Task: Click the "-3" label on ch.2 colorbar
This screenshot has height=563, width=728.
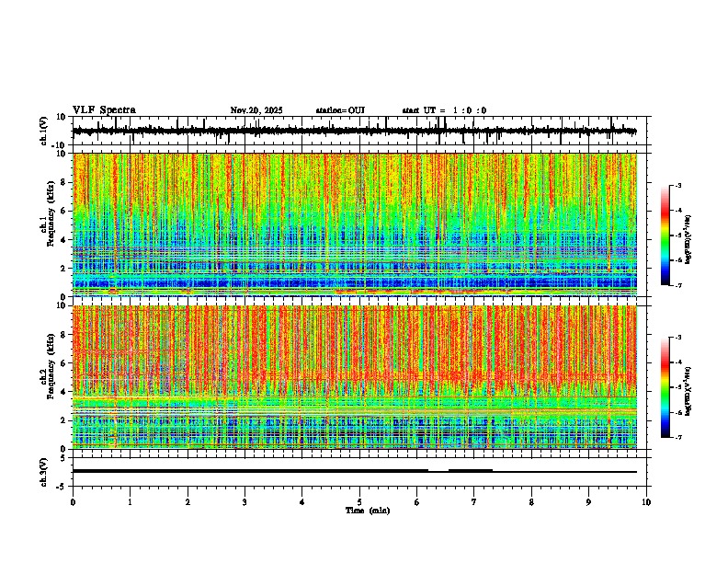Action: pos(677,338)
